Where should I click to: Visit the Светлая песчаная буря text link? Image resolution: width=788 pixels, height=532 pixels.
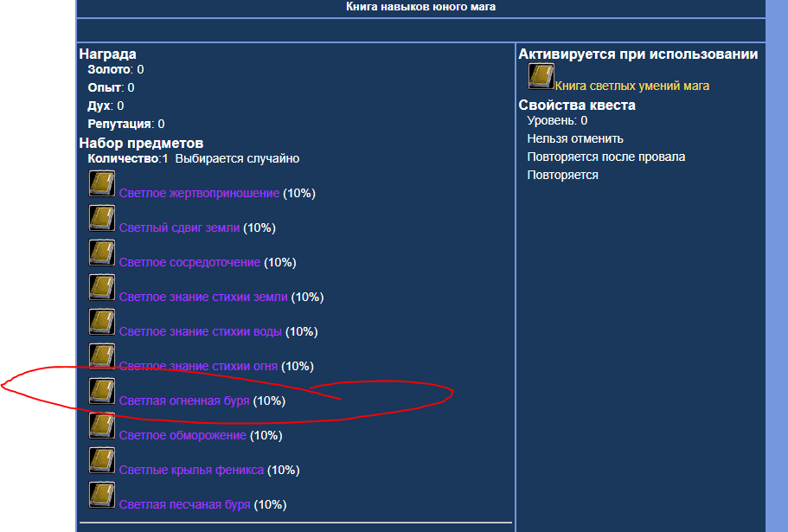pyautogui.click(x=184, y=505)
